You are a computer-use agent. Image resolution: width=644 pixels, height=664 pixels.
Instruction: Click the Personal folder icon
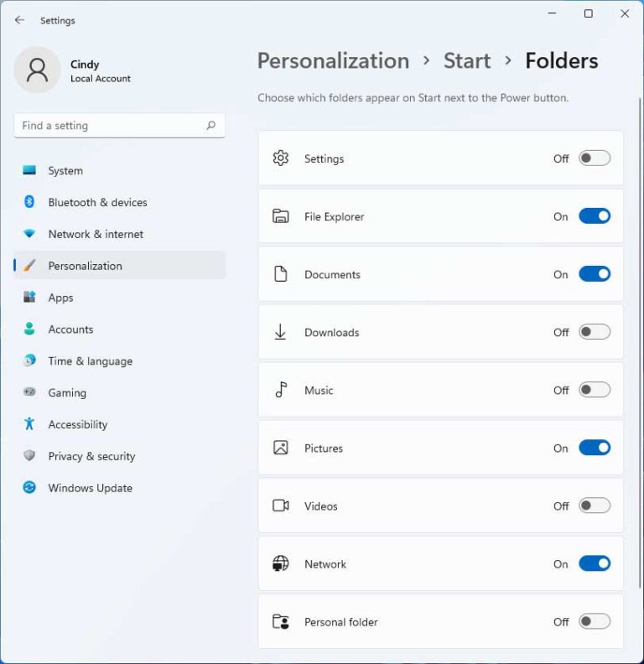pos(280,621)
